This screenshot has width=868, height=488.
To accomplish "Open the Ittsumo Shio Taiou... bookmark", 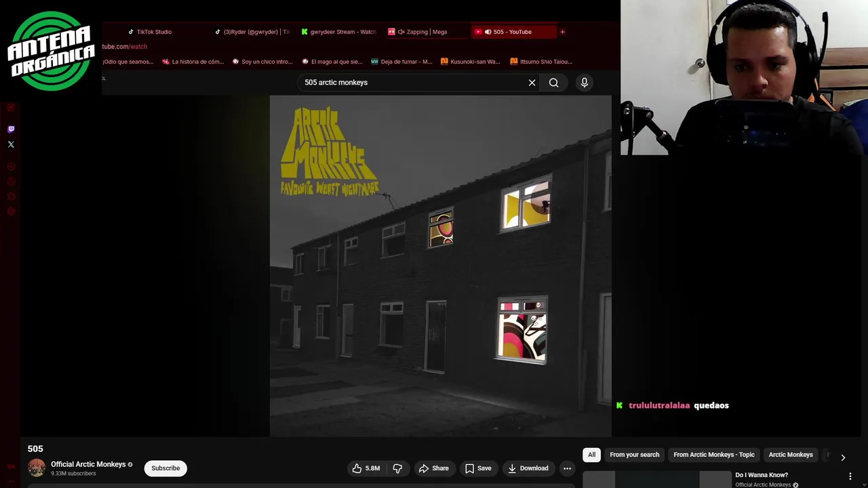I will coord(541,62).
